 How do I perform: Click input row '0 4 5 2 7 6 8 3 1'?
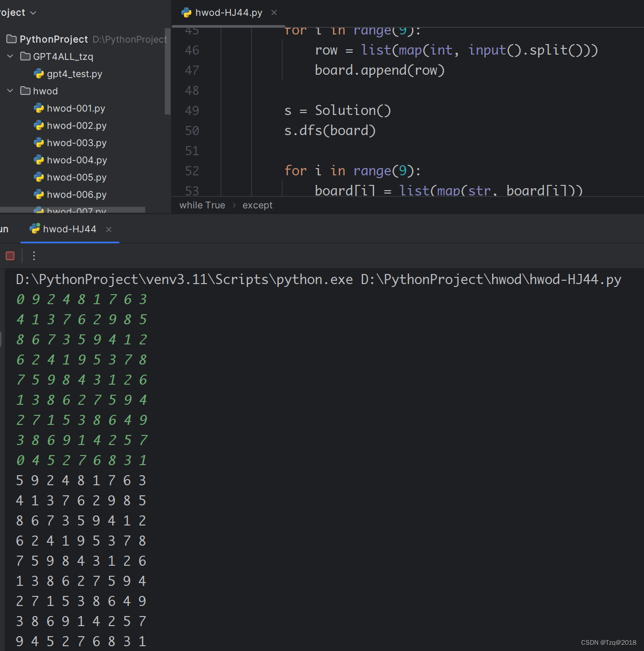click(x=81, y=460)
